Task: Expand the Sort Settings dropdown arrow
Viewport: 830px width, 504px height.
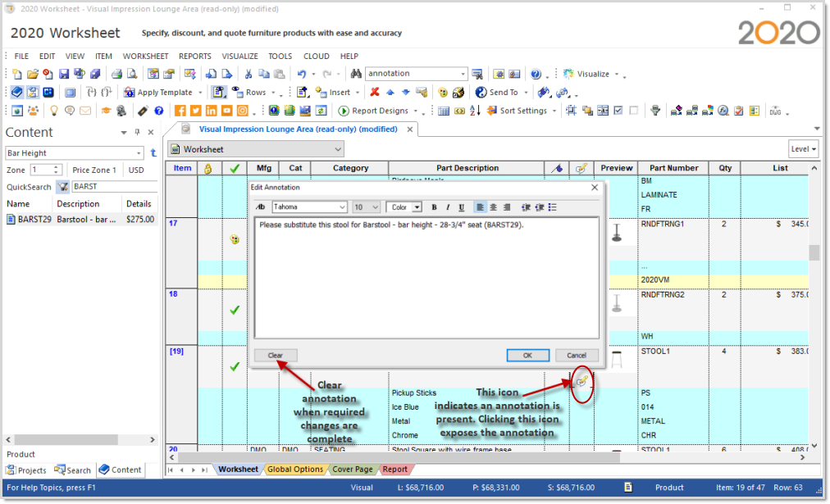Action: tap(554, 111)
